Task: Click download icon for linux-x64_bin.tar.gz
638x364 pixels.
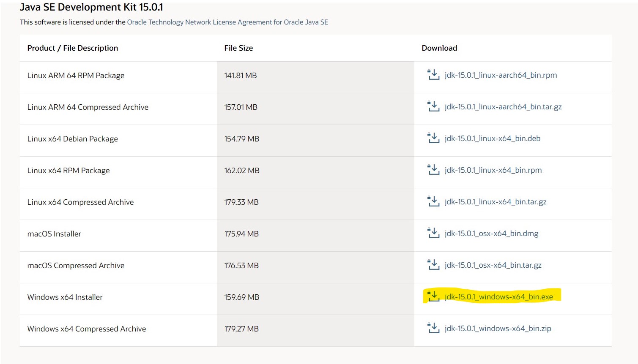Action: pyautogui.click(x=433, y=201)
